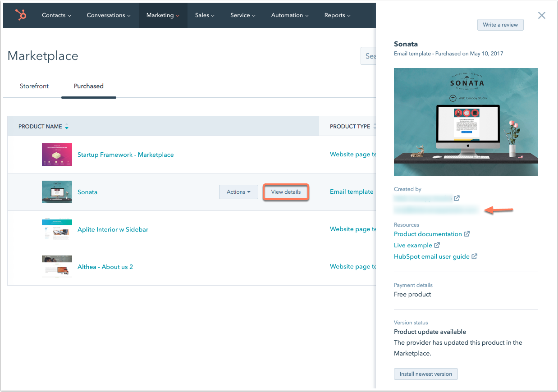Click Startup Framework product thumbnail
The width and height of the screenshot is (558, 392).
click(x=57, y=155)
